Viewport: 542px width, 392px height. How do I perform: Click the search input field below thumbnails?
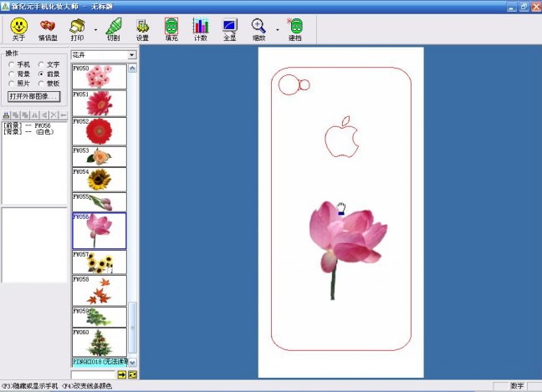93,374
